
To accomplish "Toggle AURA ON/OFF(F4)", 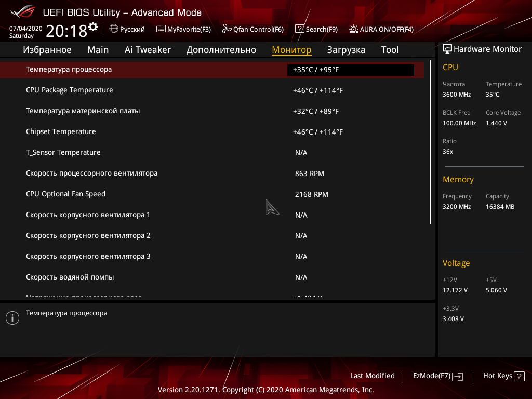I will 381,29.
